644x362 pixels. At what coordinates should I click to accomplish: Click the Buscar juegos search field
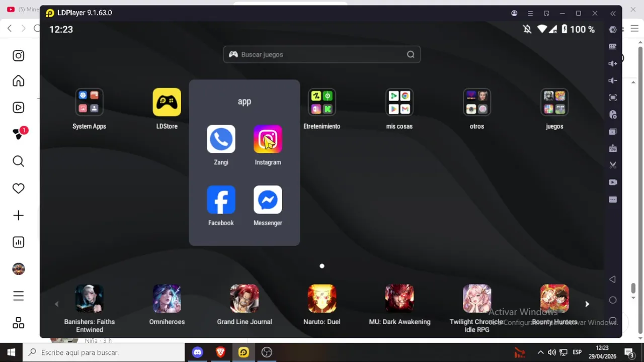(x=321, y=54)
